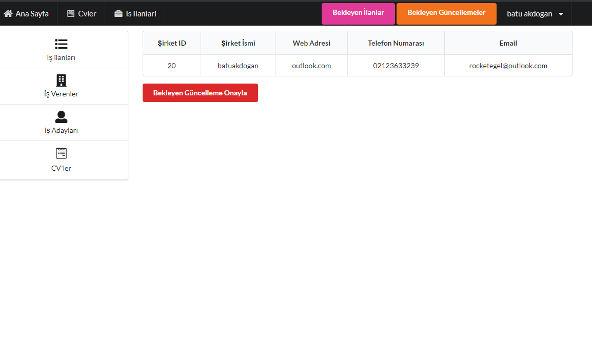Click the İş Verenler building icon
The width and height of the screenshot is (592, 364).
coord(61,80)
